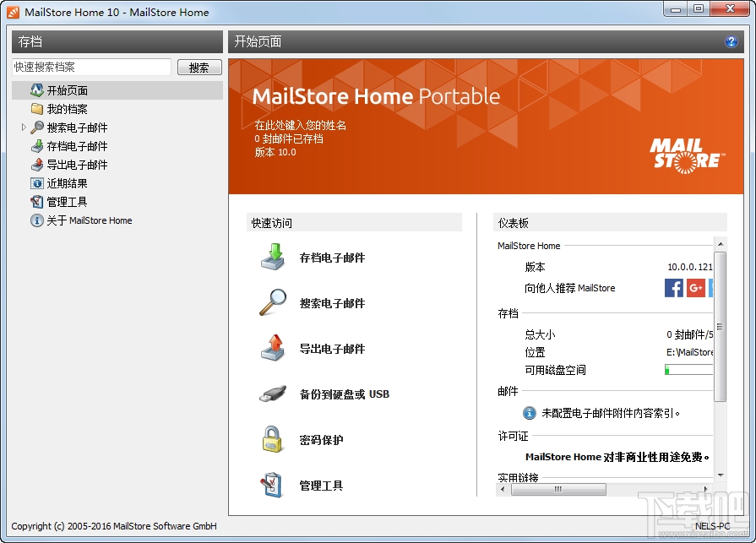Screen dimensions: 756x543
Task: Click the dashboard horizontal scrollbar thumb
Action: coord(558,489)
